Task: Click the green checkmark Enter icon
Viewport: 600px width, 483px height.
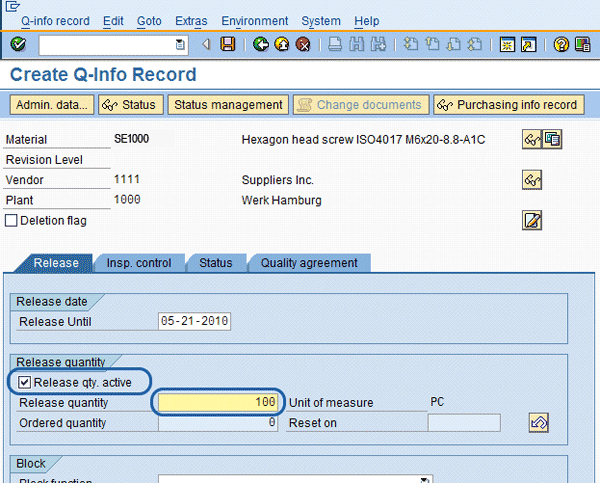Action: tap(18, 45)
